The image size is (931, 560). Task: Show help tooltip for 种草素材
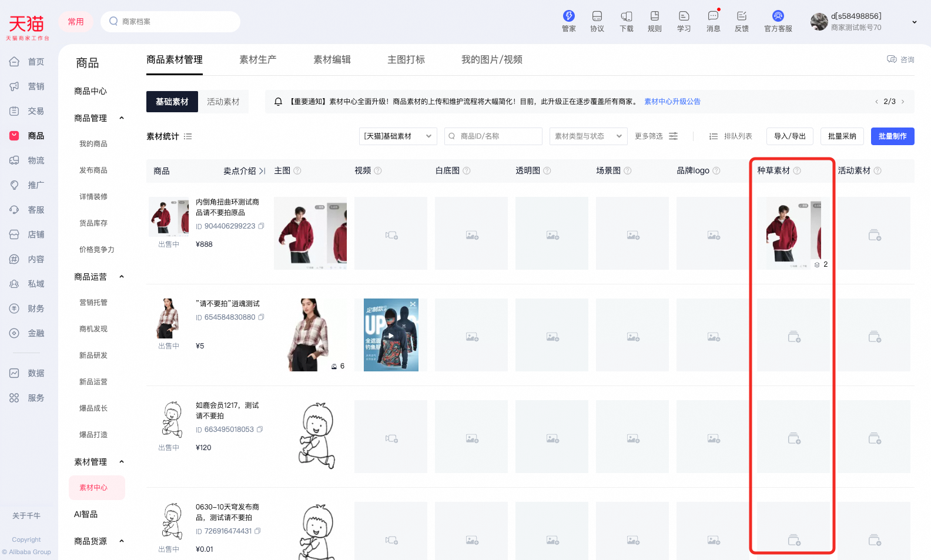[x=797, y=171]
